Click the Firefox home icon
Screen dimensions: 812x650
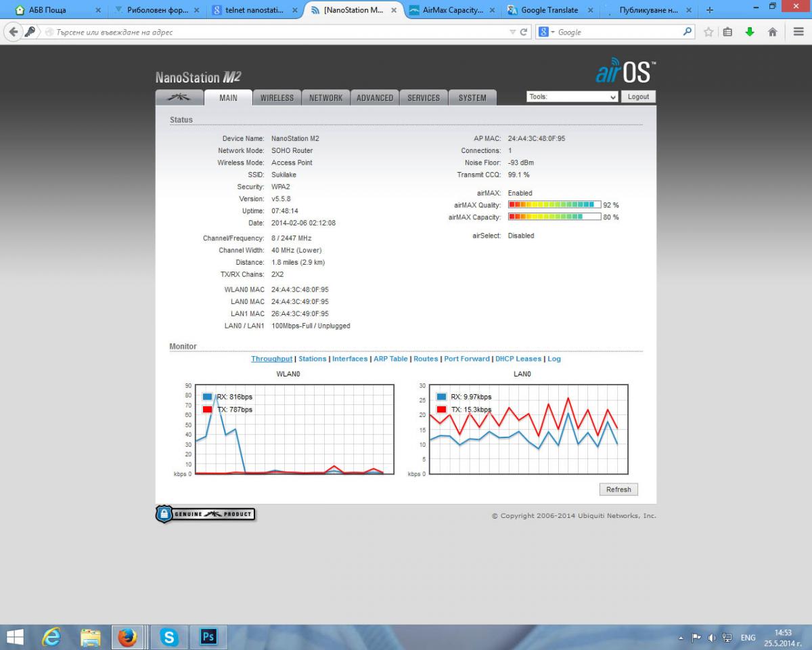pyautogui.click(x=772, y=32)
